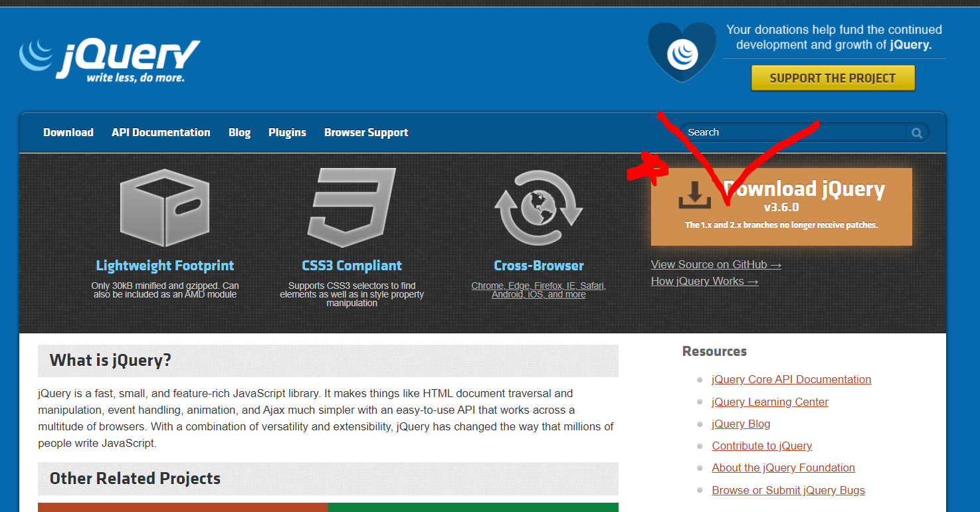Open About the jQuery Foundation link
The width and height of the screenshot is (980, 512).
(x=783, y=468)
